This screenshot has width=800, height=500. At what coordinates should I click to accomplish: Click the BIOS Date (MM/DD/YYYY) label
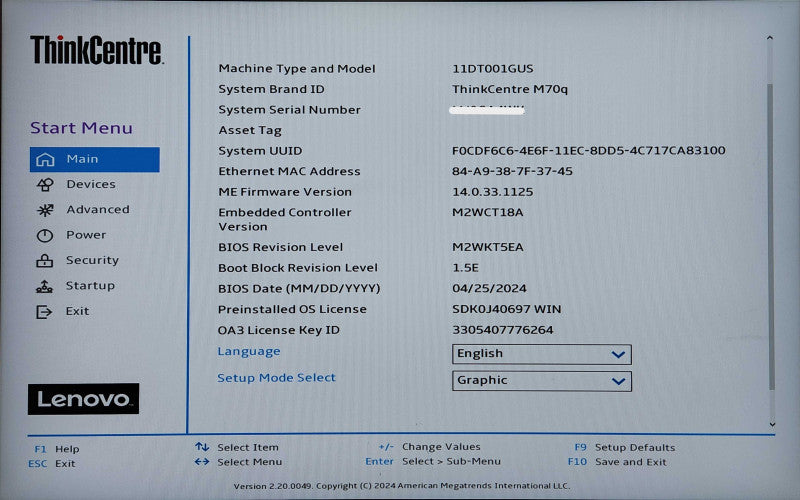tap(299, 289)
